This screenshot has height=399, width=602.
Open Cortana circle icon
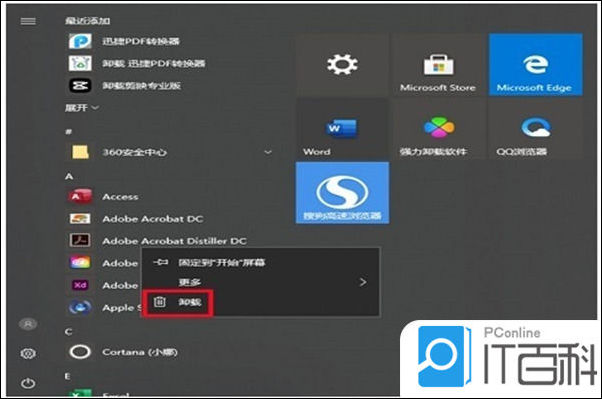click(x=80, y=352)
